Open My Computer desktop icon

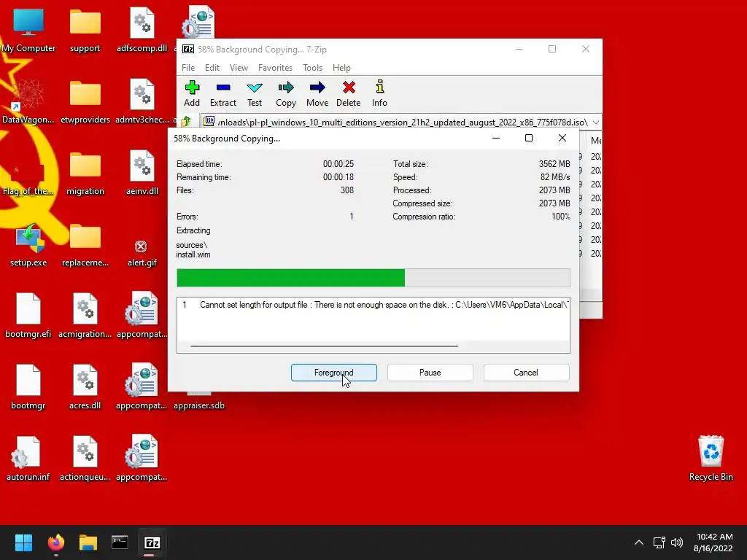tap(28, 29)
